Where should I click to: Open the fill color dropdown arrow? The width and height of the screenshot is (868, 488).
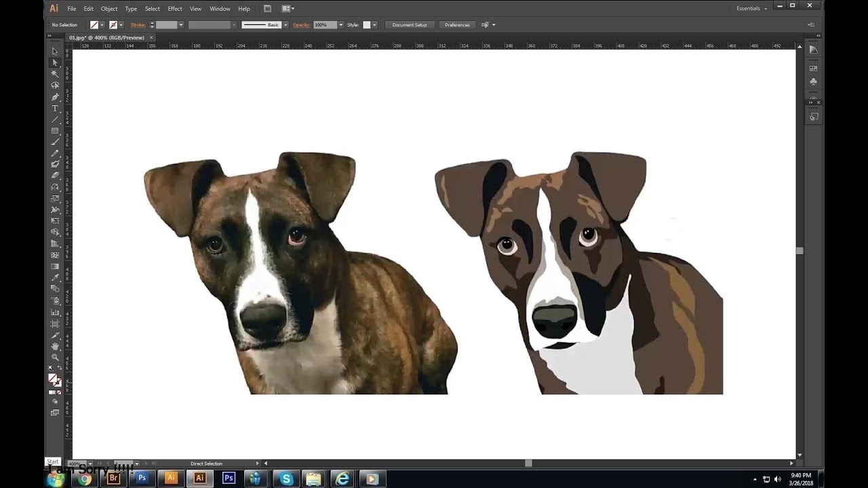click(x=102, y=25)
